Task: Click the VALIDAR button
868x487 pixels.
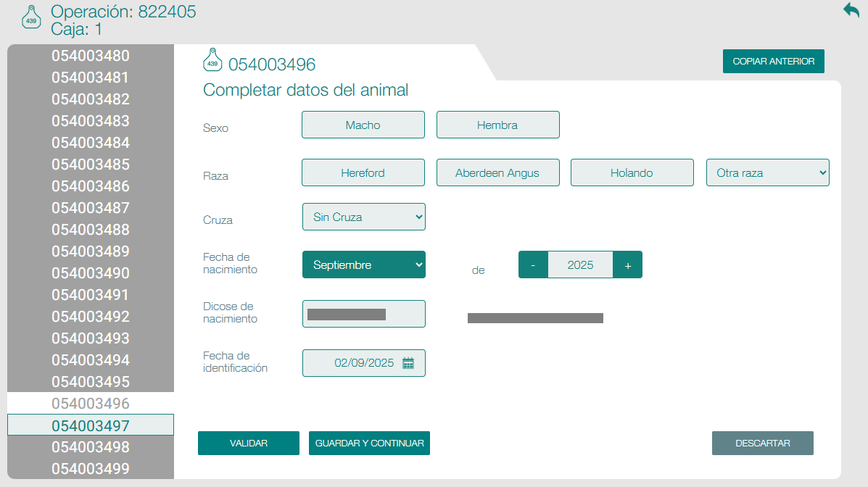Action: click(248, 443)
